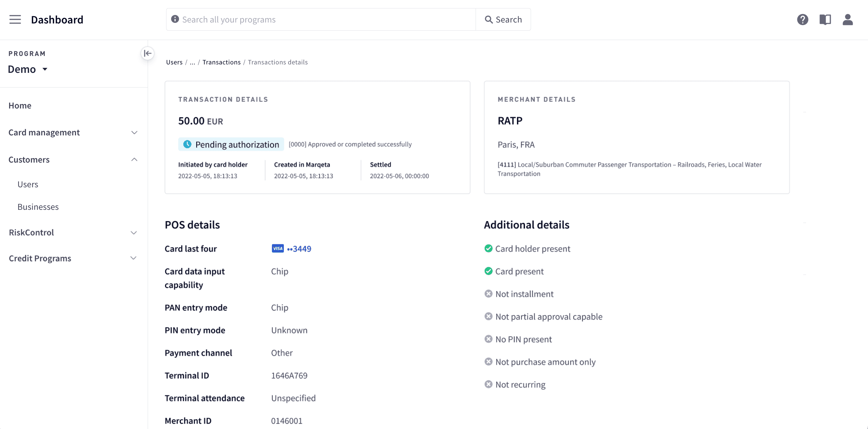Screen dimensions: 868x429
Task: Navigate to Transactions via breadcrumb
Action: tap(221, 62)
